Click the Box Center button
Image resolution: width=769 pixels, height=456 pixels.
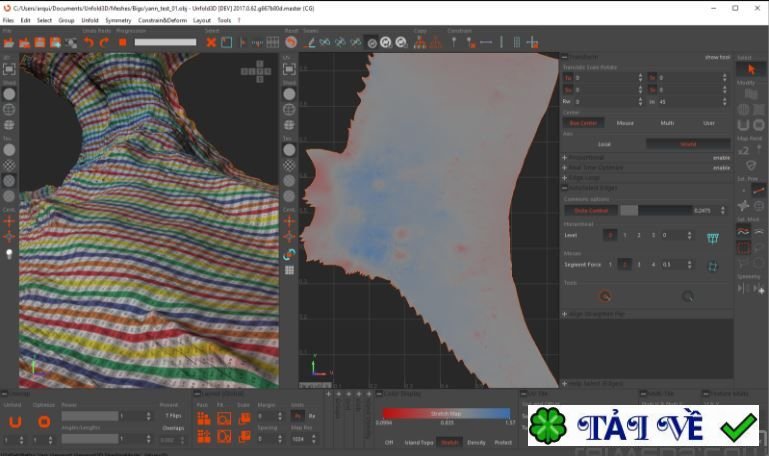tap(583, 123)
